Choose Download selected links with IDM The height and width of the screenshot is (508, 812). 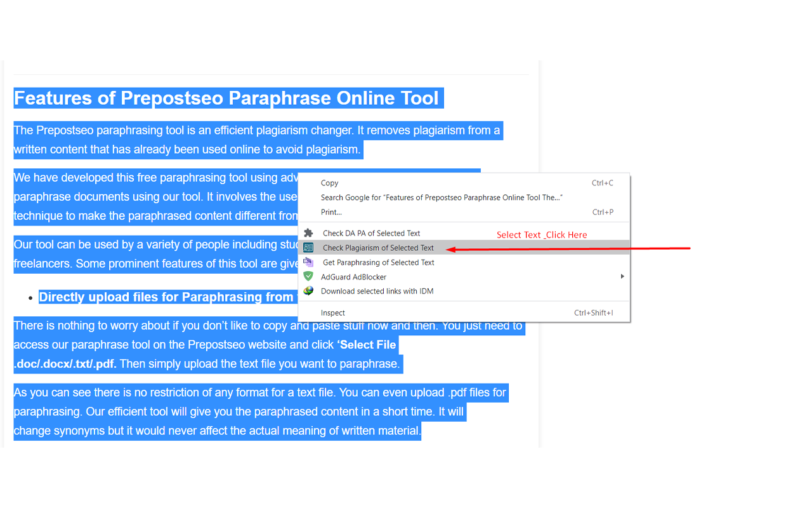(464, 291)
